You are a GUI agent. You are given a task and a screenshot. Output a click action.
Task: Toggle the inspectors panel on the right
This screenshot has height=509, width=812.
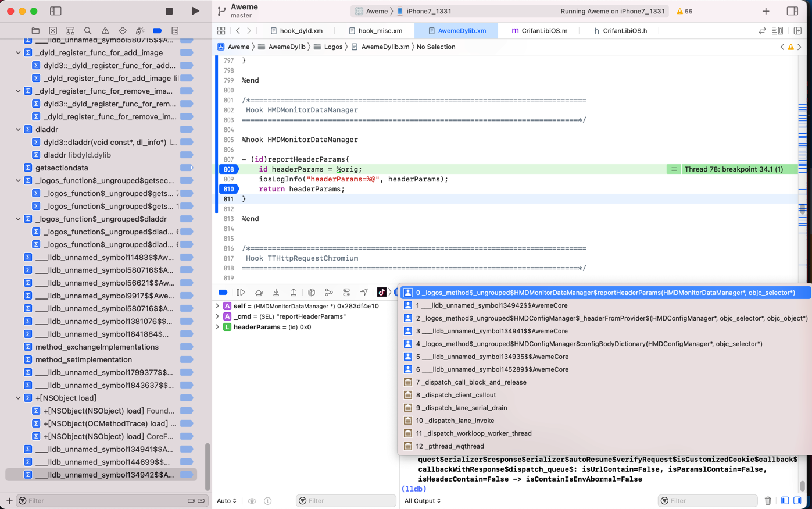(x=792, y=11)
